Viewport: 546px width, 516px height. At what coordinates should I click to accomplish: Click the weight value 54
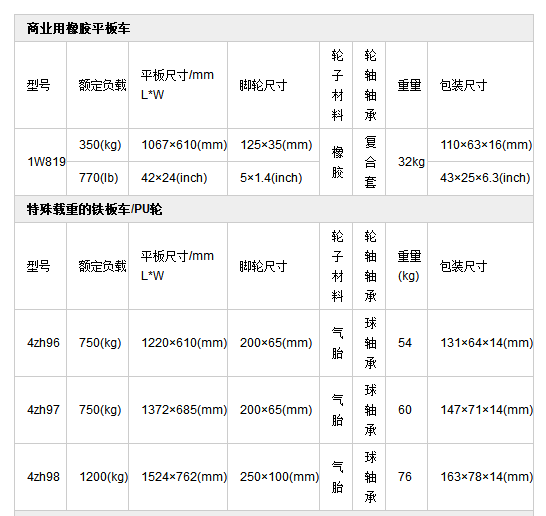pos(405,343)
